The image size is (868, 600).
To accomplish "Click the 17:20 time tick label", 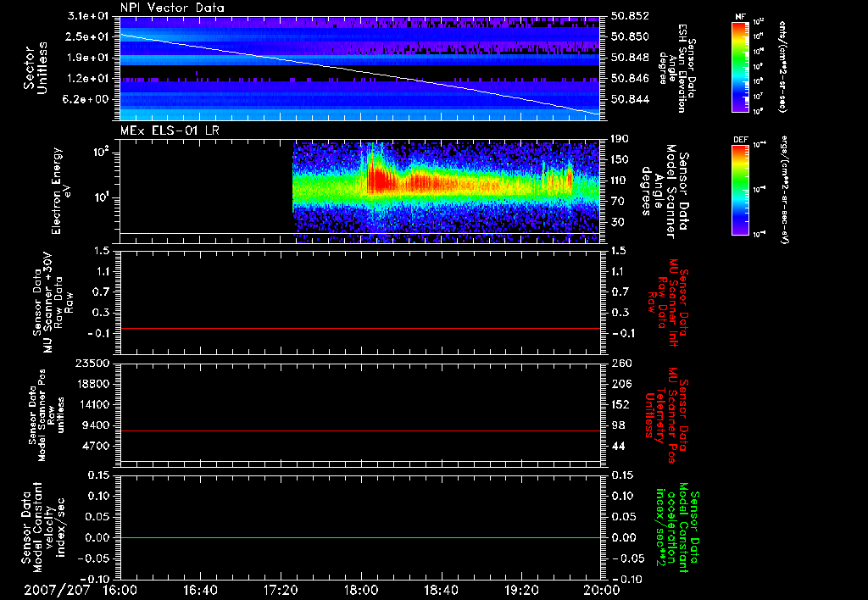I will pyautogui.click(x=281, y=590).
